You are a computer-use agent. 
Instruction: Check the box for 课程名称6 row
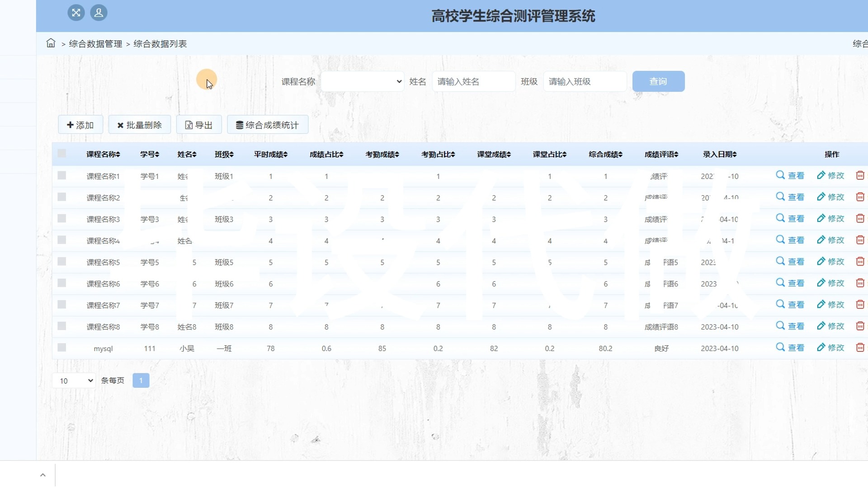62,283
